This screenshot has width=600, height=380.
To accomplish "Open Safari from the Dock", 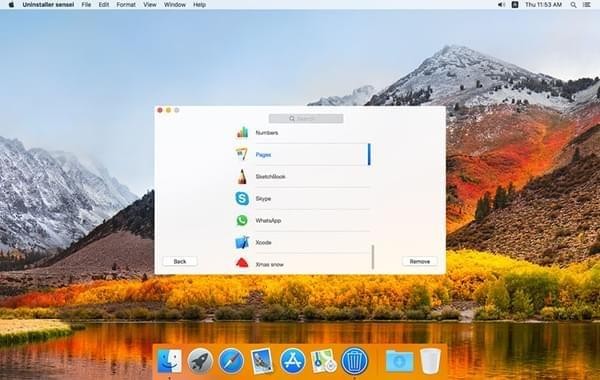I will click(x=231, y=361).
